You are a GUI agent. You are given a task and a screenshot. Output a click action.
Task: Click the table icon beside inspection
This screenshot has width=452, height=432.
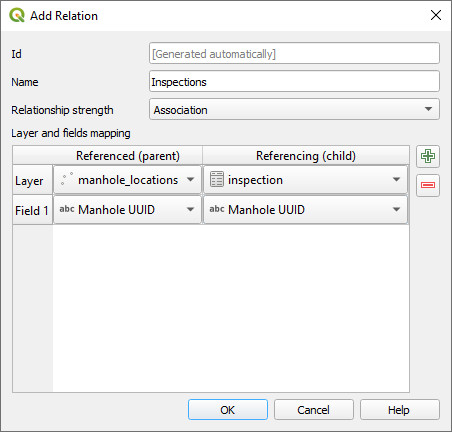(217, 179)
